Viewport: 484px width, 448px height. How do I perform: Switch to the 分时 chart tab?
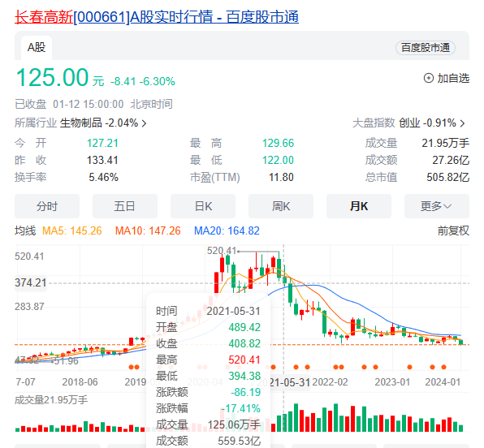[x=47, y=206]
